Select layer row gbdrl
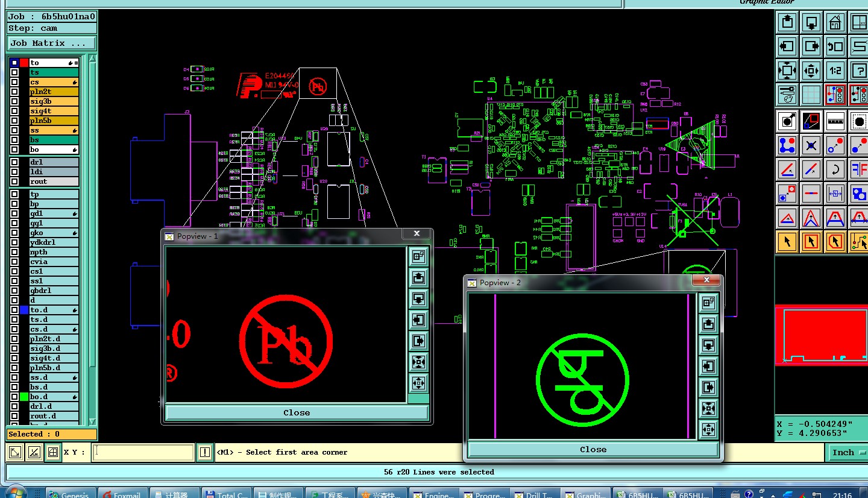868x498 pixels. point(54,291)
